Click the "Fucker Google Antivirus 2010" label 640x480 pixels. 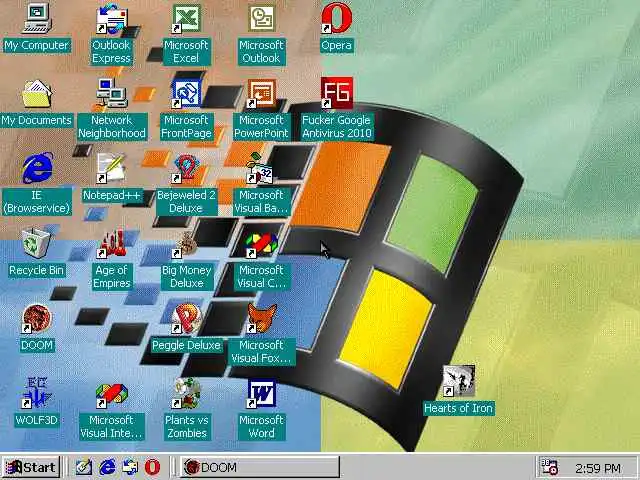tap(337, 127)
